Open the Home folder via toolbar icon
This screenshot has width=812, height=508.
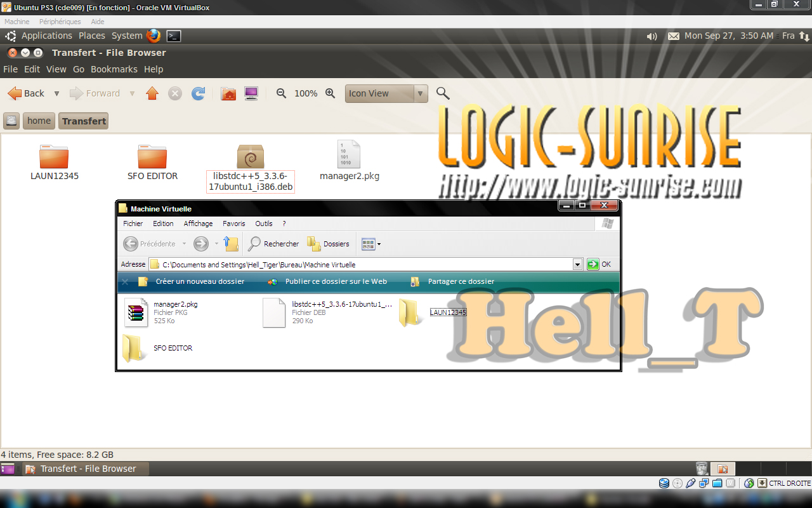pyautogui.click(x=228, y=93)
